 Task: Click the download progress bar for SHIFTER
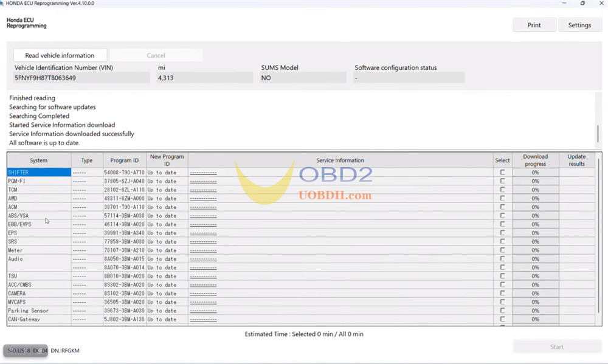(x=536, y=173)
